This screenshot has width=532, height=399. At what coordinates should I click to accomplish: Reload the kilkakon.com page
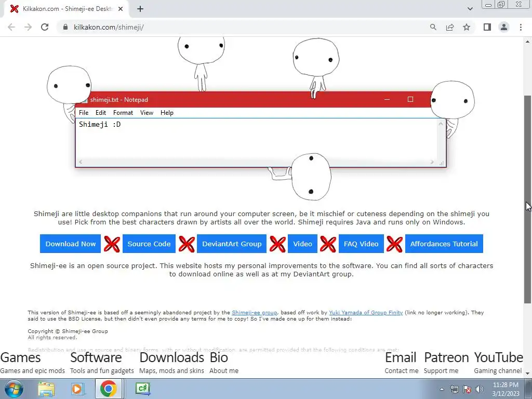tap(45, 27)
